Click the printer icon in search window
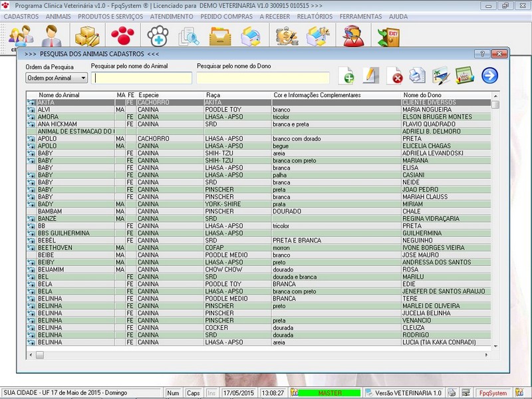 click(417, 76)
